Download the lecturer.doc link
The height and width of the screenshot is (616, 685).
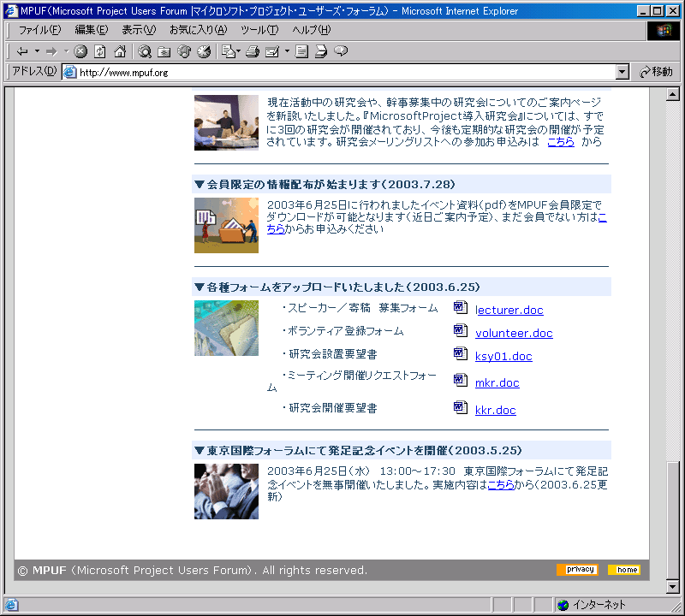tap(509, 310)
